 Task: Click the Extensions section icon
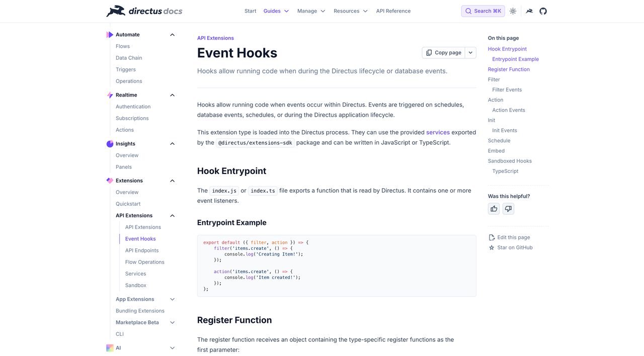[x=110, y=181]
